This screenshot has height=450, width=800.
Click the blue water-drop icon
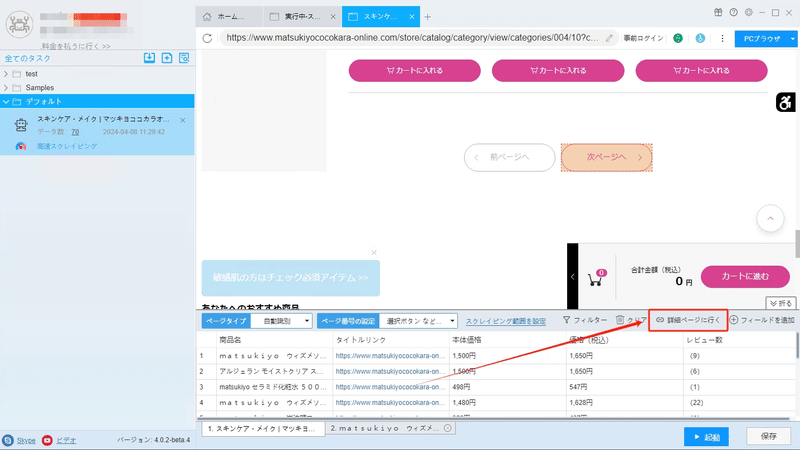[x=700, y=38]
